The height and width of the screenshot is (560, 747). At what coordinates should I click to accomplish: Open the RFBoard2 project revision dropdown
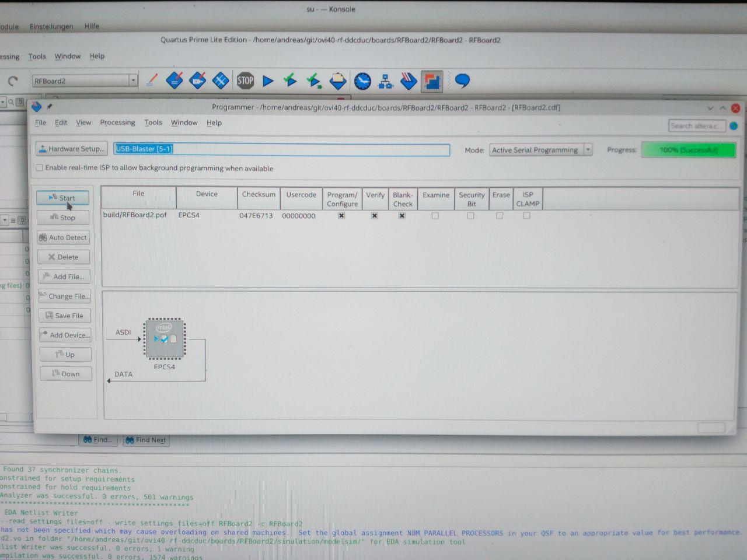[85, 81]
